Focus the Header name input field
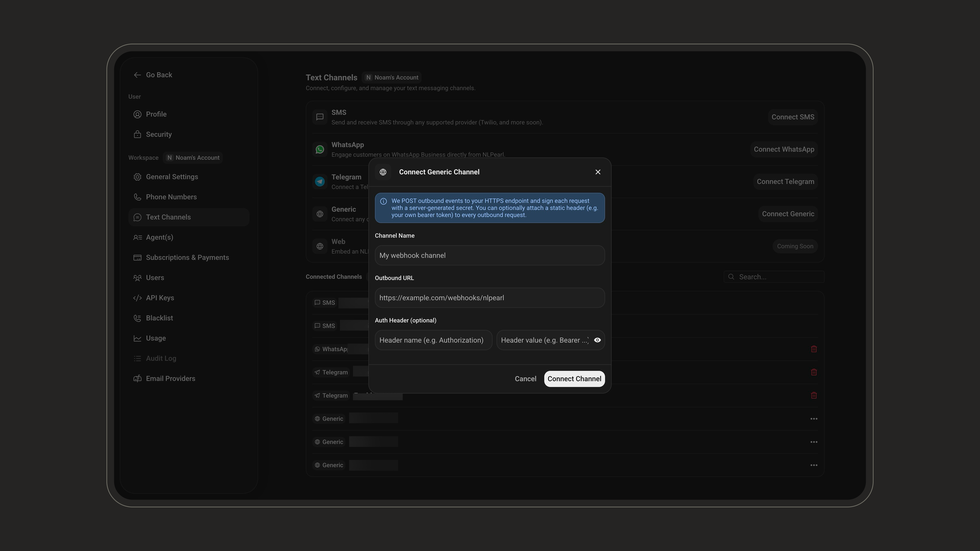 click(433, 340)
